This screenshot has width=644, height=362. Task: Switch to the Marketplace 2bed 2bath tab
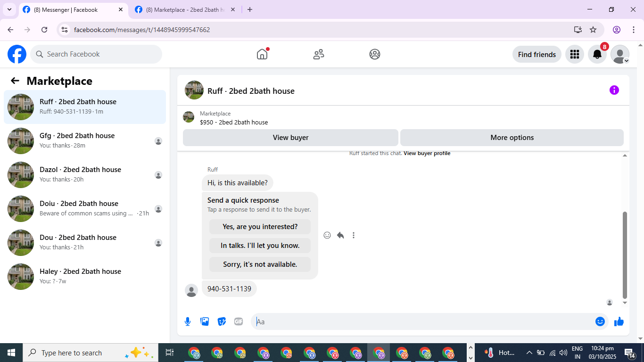click(185, 9)
